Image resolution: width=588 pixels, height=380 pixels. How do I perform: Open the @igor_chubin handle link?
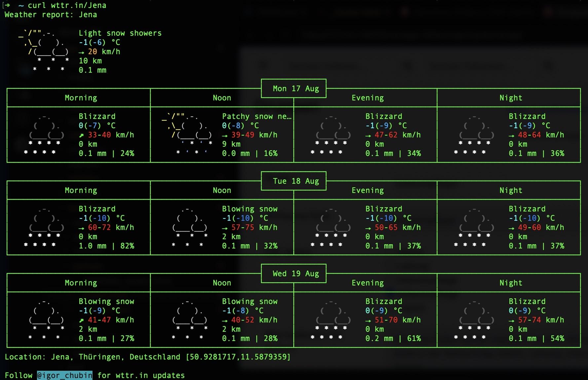65,375
